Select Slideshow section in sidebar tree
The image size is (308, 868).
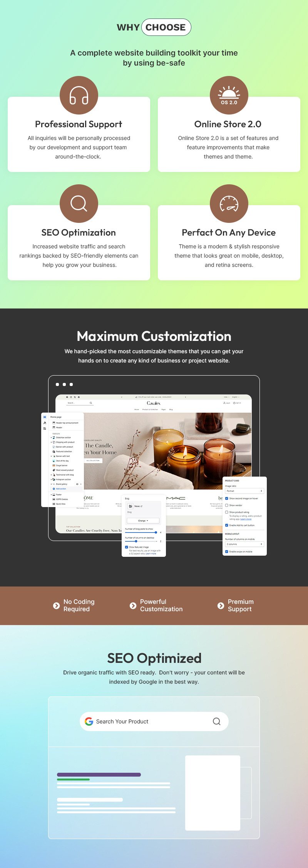(63, 438)
